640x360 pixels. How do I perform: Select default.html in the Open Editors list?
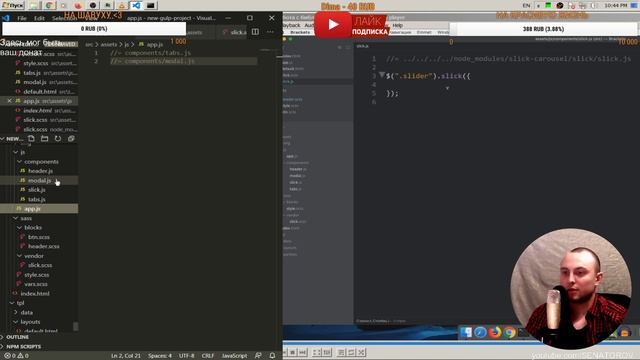(40, 91)
